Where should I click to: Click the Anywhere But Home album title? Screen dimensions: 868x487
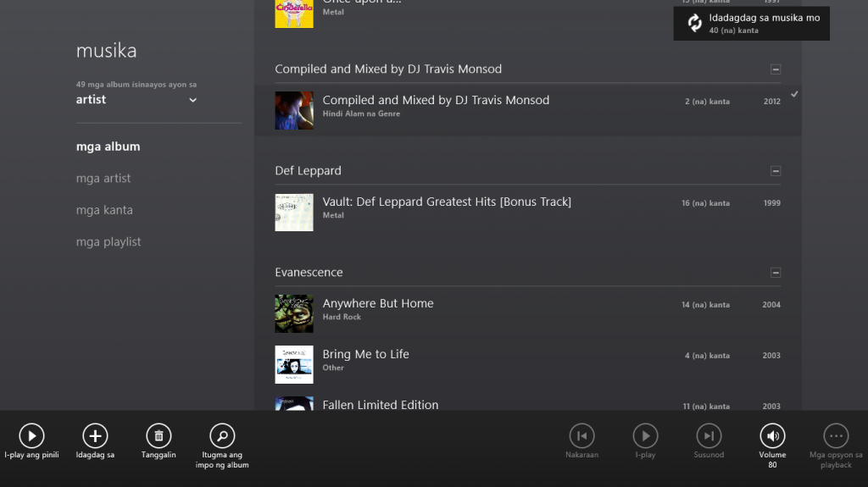[378, 303]
